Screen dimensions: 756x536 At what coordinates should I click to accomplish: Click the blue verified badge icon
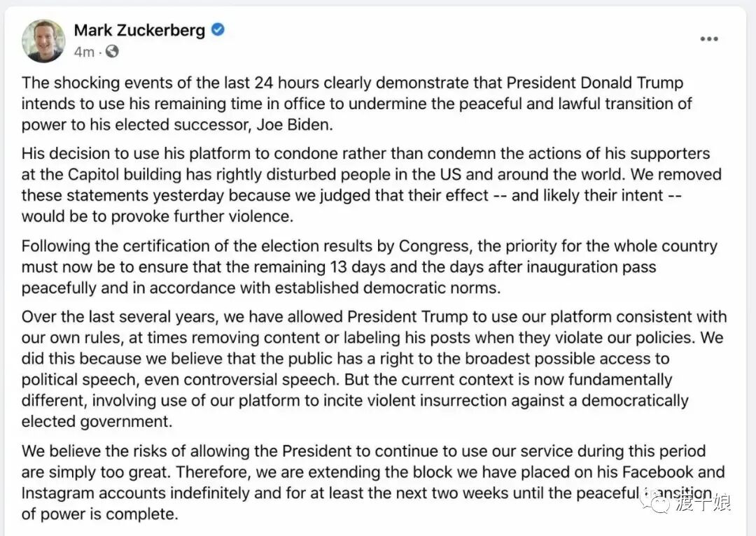pyautogui.click(x=218, y=30)
